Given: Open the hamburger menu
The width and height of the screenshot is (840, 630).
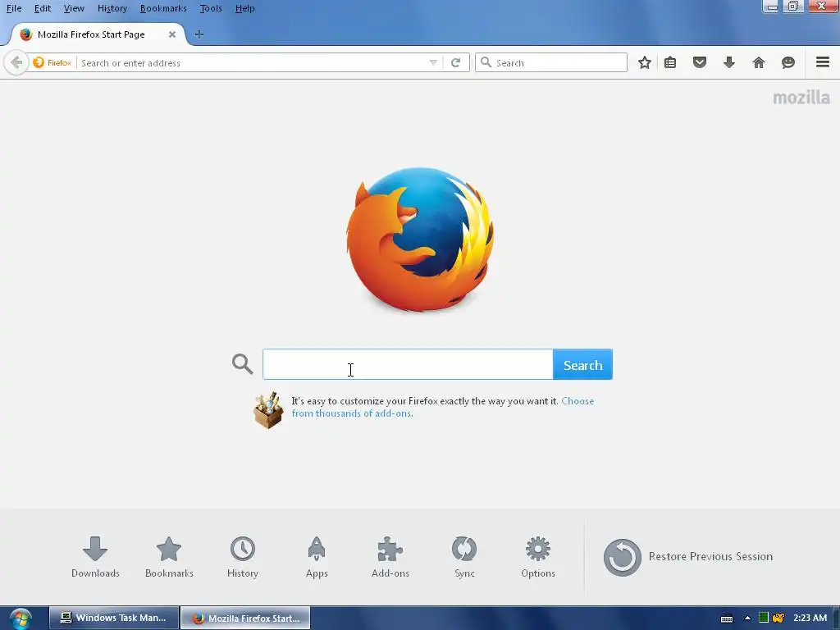Looking at the screenshot, I should point(823,62).
